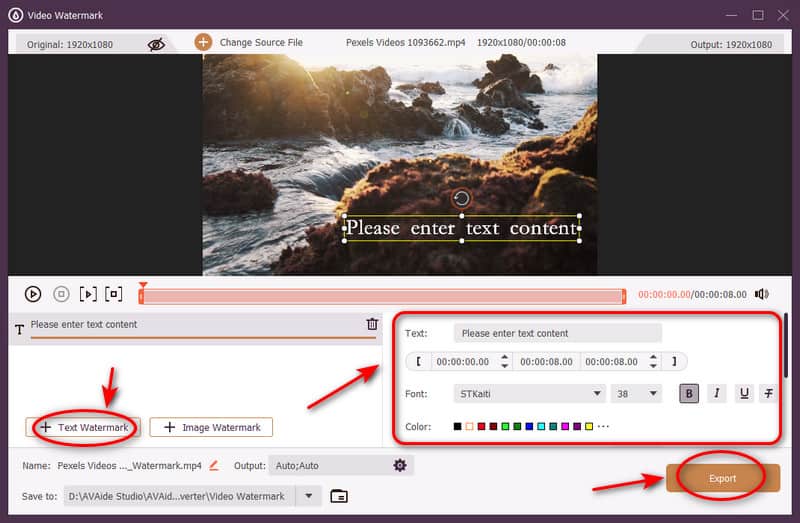This screenshot has width=800, height=523.
Task: Click the pencil icon to rename output file
Action: pos(214,466)
